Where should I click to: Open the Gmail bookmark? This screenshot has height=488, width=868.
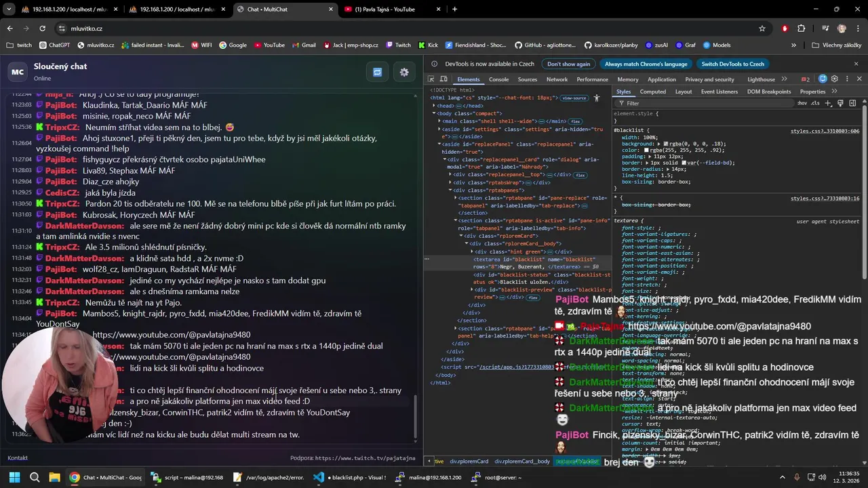(x=303, y=45)
